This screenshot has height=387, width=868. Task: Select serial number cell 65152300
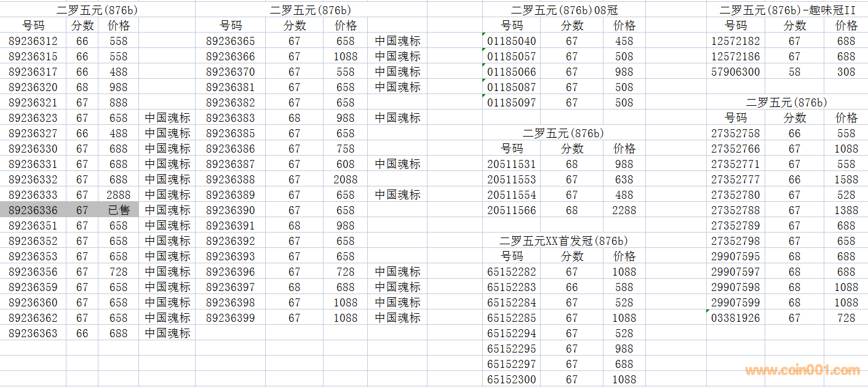(511, 380)
